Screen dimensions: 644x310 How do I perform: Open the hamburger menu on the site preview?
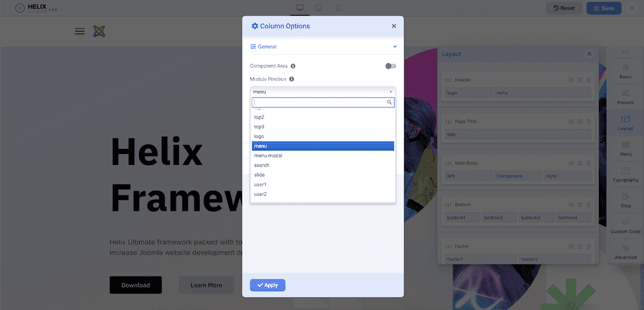tap(80, 31)
